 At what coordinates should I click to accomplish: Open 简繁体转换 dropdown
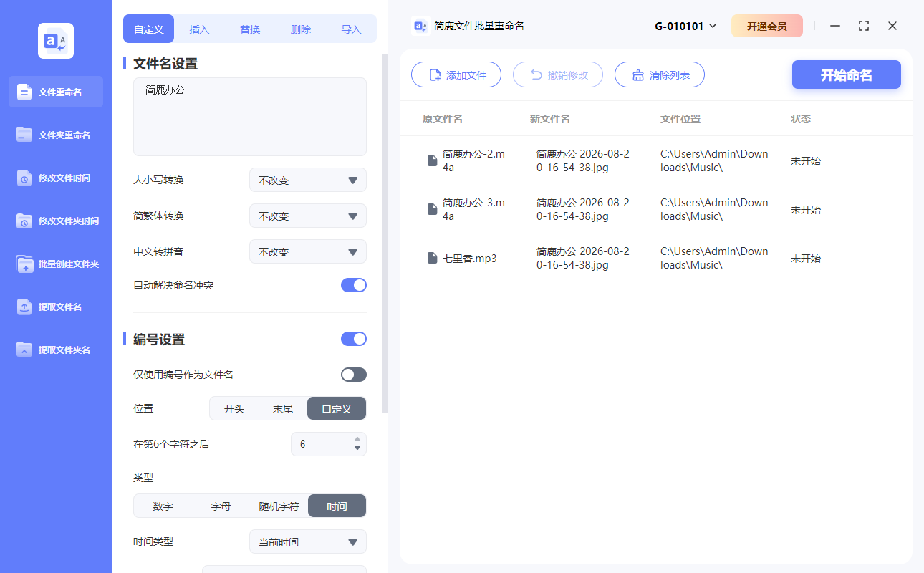pyautogui.click(x=308, y=216)
